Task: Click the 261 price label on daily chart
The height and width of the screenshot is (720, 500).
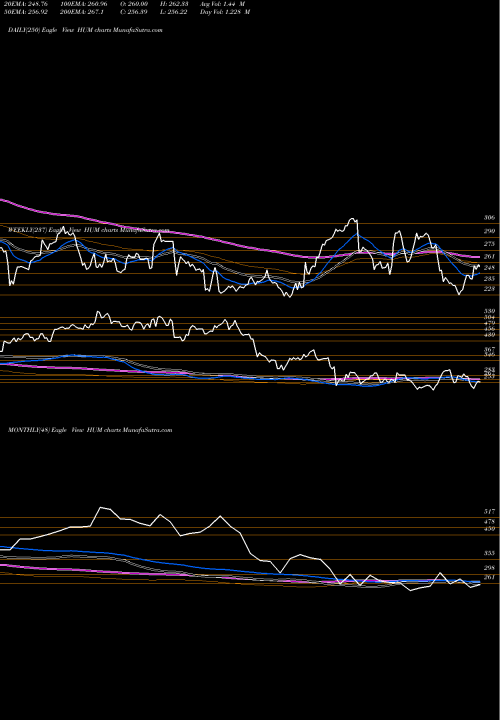Action: [489, 257]
